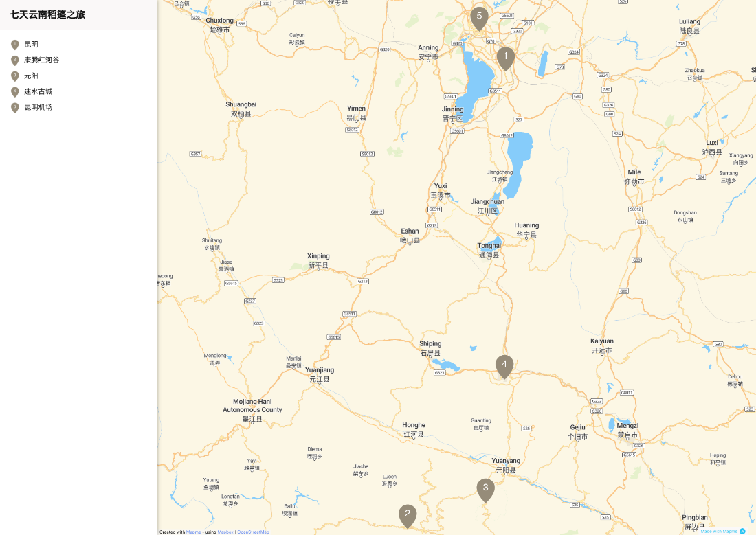Image resolution: width=756 pixels, height=535 pixels.
Task: Click the 七天云南稻篷之旅 map title
Action: (x=47, y=14)
